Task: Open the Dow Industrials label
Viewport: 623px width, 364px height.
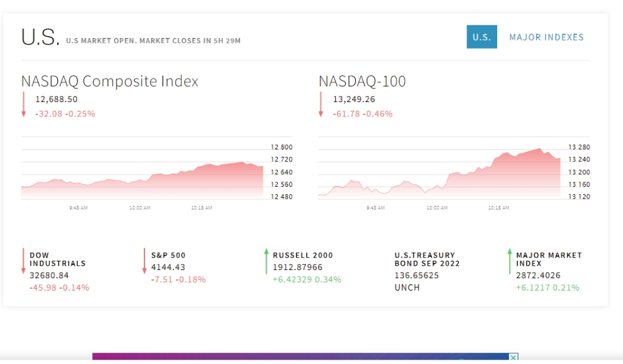Action: point(57,259)
